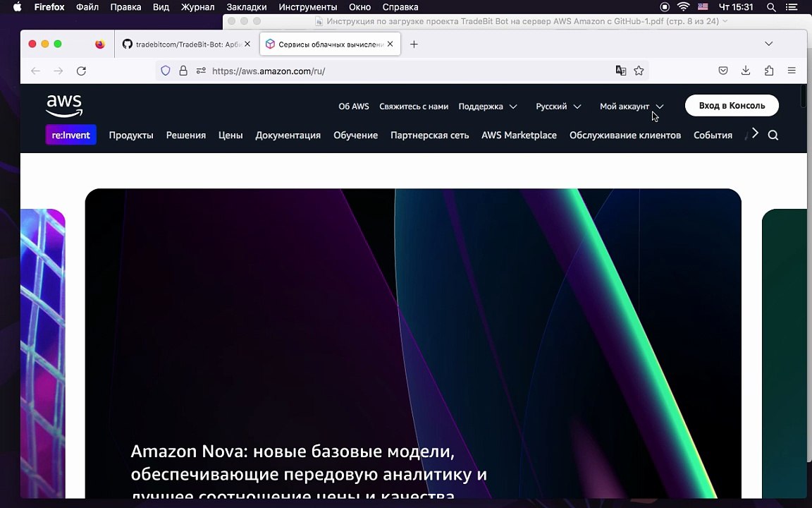
Task: Expand the Мой аккаунт dropdown
Action: (632, 107)
